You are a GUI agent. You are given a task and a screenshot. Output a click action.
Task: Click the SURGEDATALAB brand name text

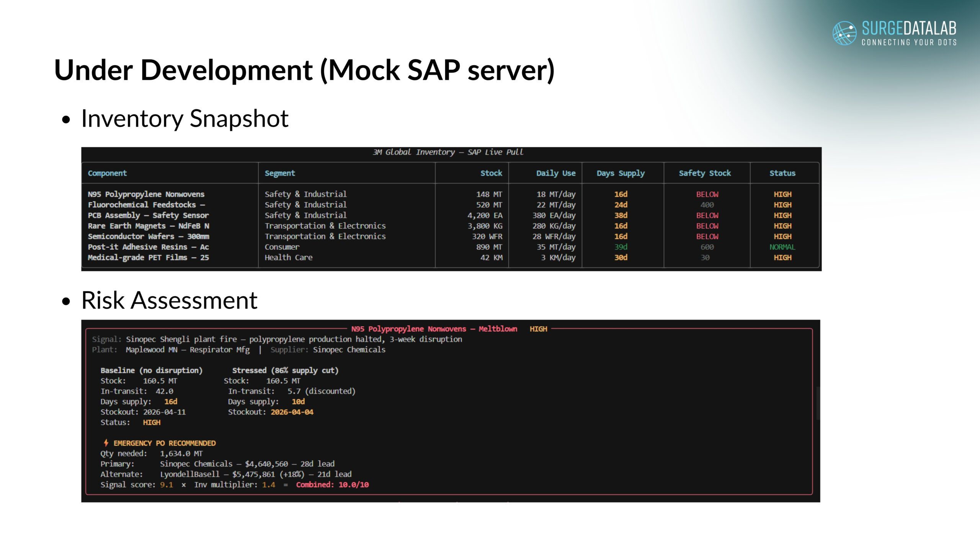pos(909,29)
